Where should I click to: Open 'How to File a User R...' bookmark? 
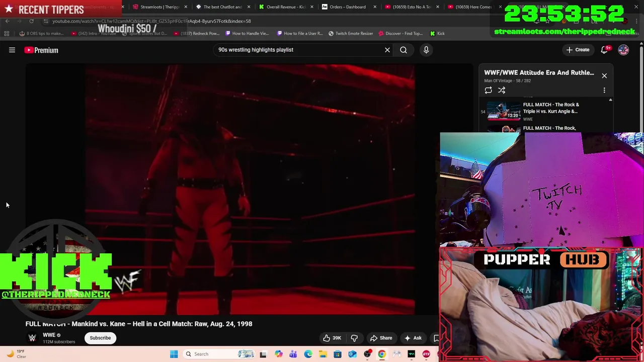coord(300,34)
